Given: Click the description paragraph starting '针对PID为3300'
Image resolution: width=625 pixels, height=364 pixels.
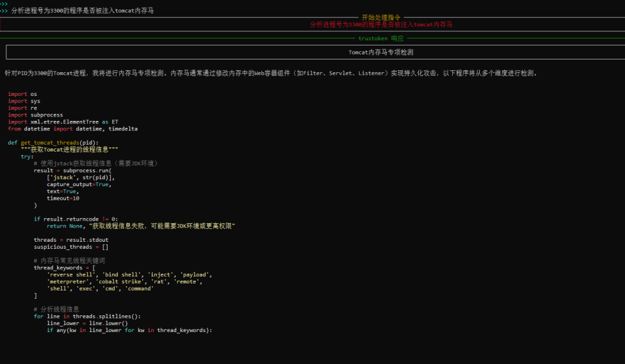Looking at the screenshot, I should pos(271,74).
